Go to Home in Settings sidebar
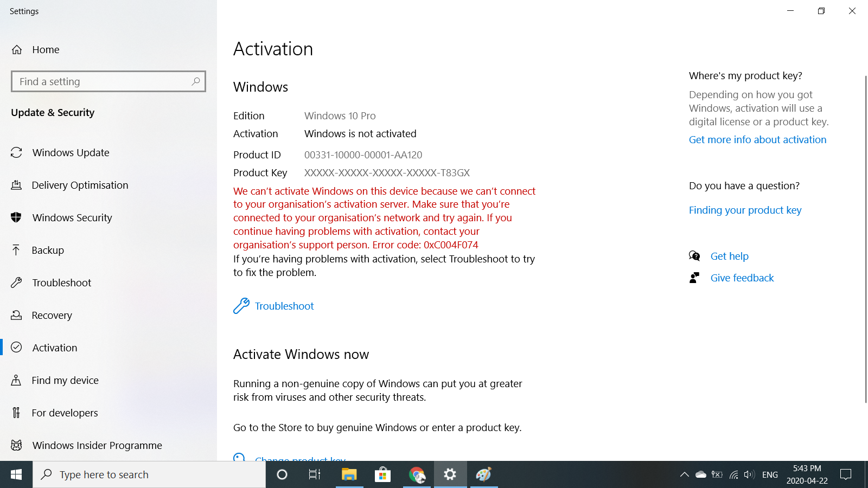 [x=108, y=50]
